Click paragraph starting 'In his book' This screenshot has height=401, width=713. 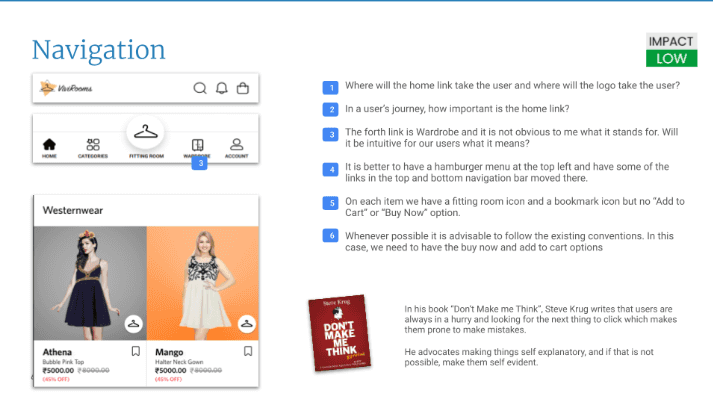541,319
